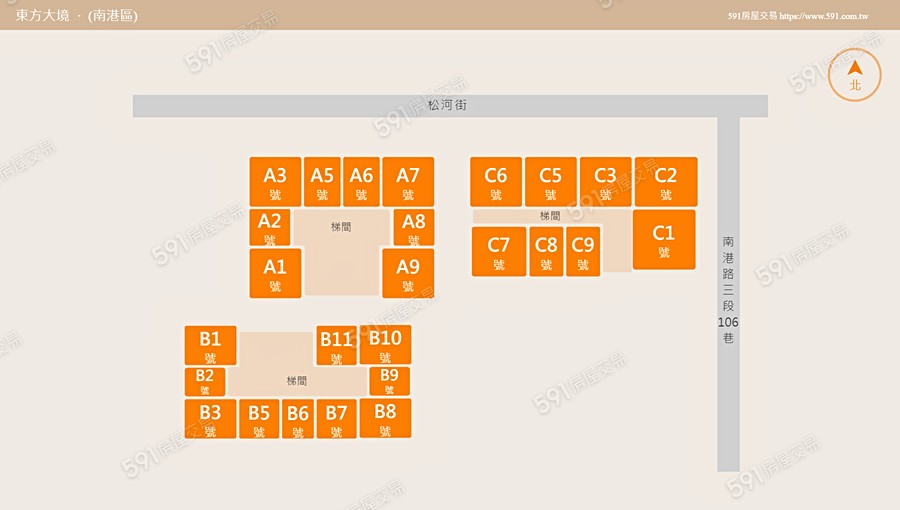Click unit B11 block
The image size is (900, 510).
(336, 345)
